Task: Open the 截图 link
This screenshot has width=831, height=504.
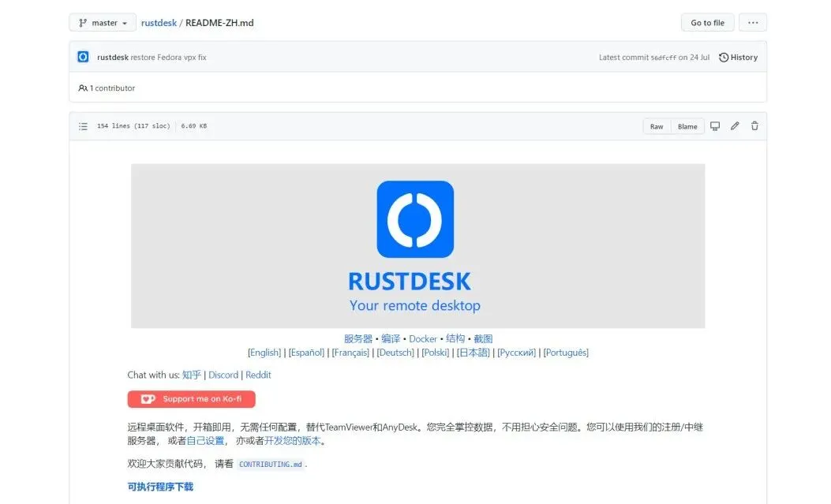Action: click(x=483, y=339)
